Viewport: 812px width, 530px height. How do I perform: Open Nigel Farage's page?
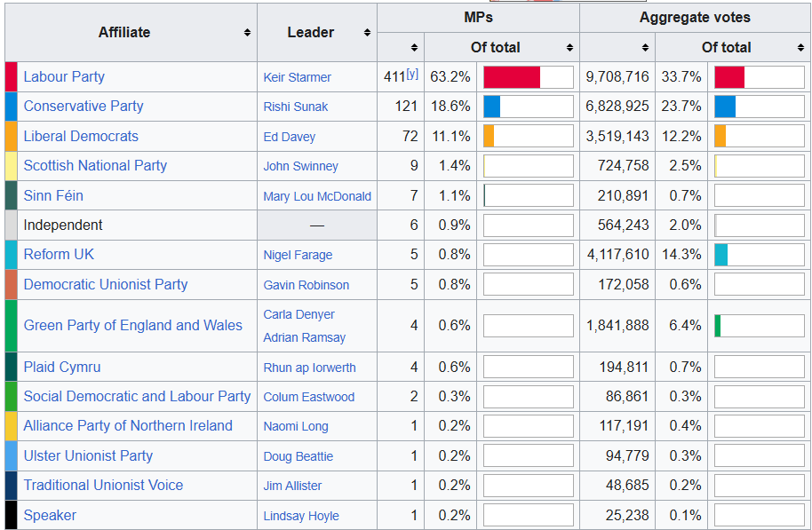[x=298, y=255]
